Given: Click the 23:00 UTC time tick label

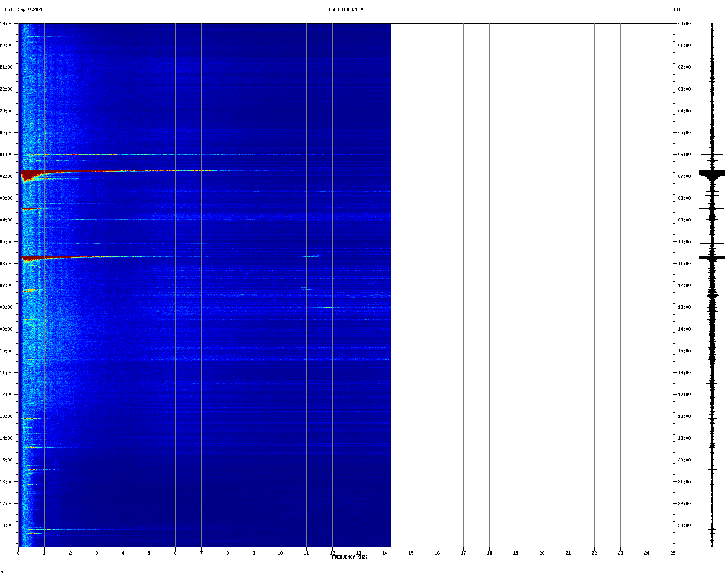Looking at the screenshot, I should tap(684, 525).
